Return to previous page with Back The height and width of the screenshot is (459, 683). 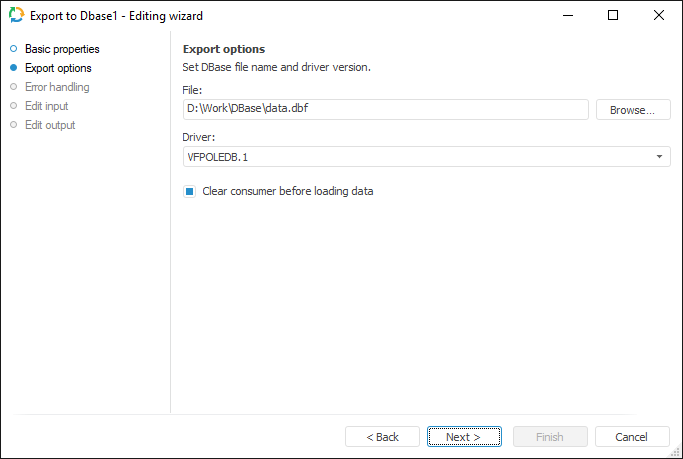coord(382,437)
